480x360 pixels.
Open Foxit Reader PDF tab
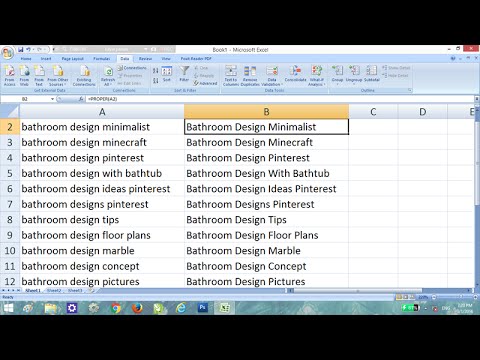[x=196, y=59]
